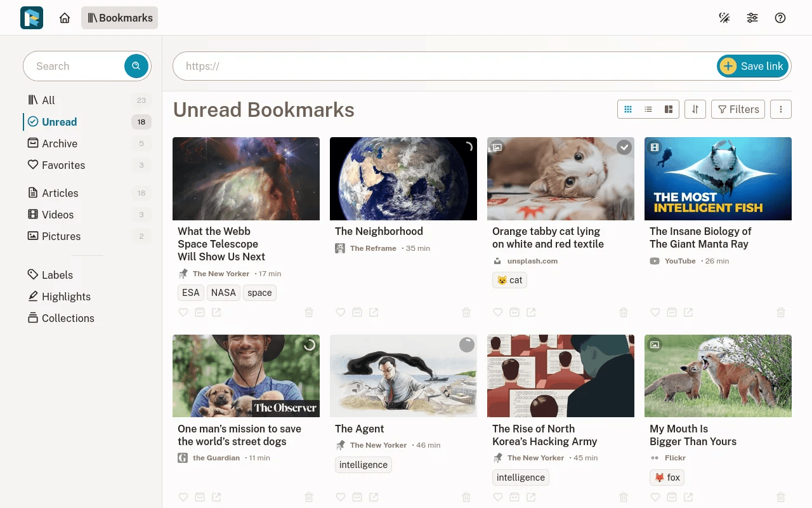
Task: Open the 'The Agent' article title
Action: tap(360, 429)
